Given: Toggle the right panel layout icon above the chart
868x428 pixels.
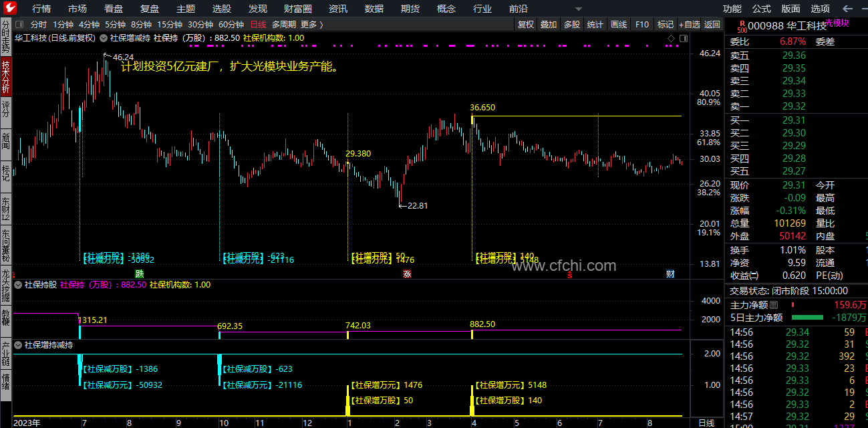Looking at the screenshot, I should click(x=683, y=38).
